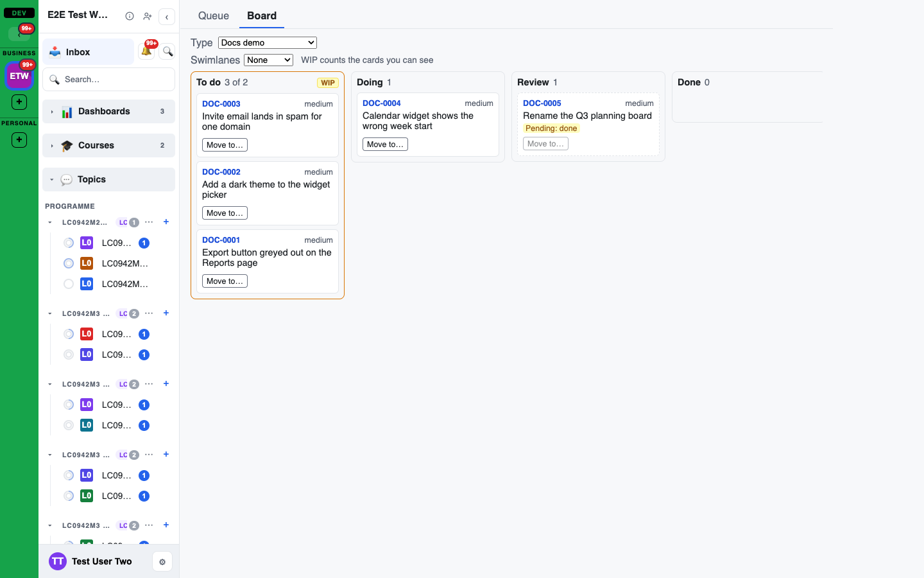Toggle the circle beside the orange L0 item
Viewport: 924px width, 578px height.
click(69, 263)
